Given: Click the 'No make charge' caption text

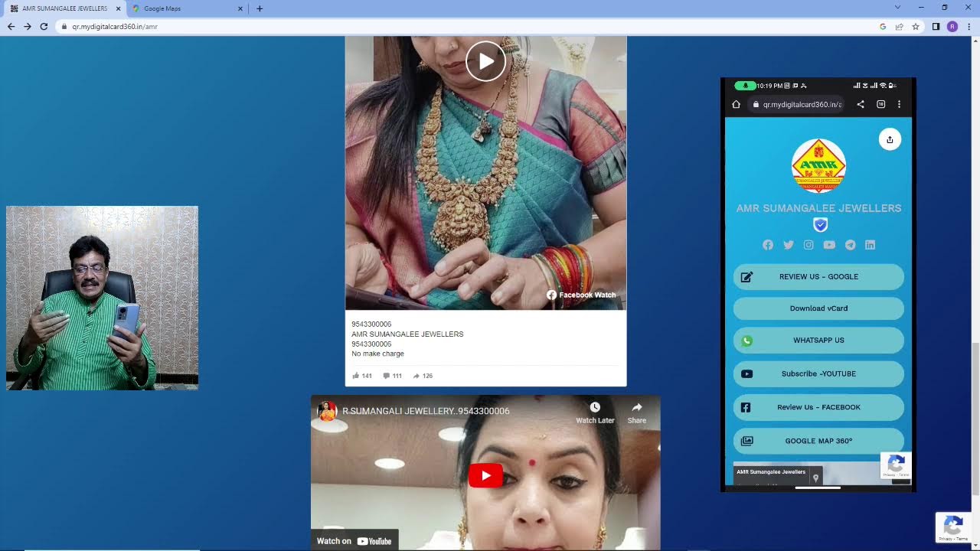Looking at the screenshot, I should coord(377,354).
